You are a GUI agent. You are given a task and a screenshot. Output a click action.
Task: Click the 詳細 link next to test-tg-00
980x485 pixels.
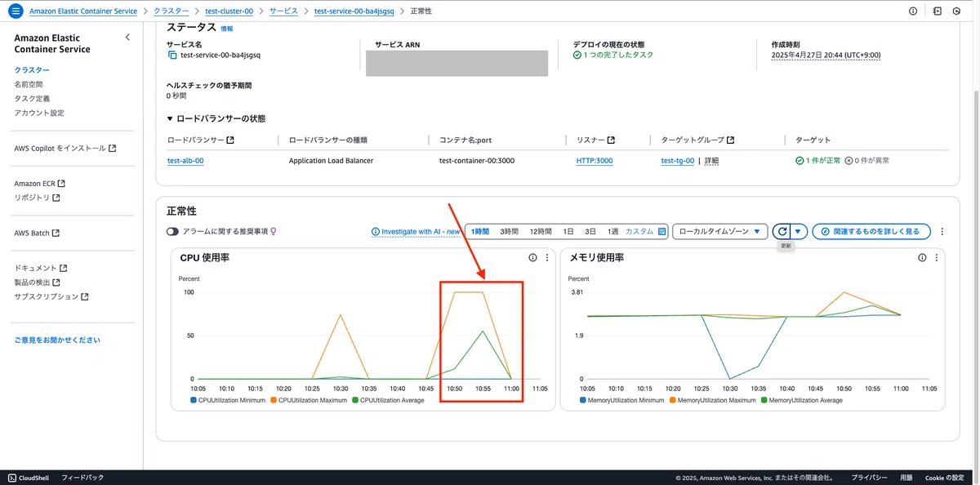pos(711,161)
